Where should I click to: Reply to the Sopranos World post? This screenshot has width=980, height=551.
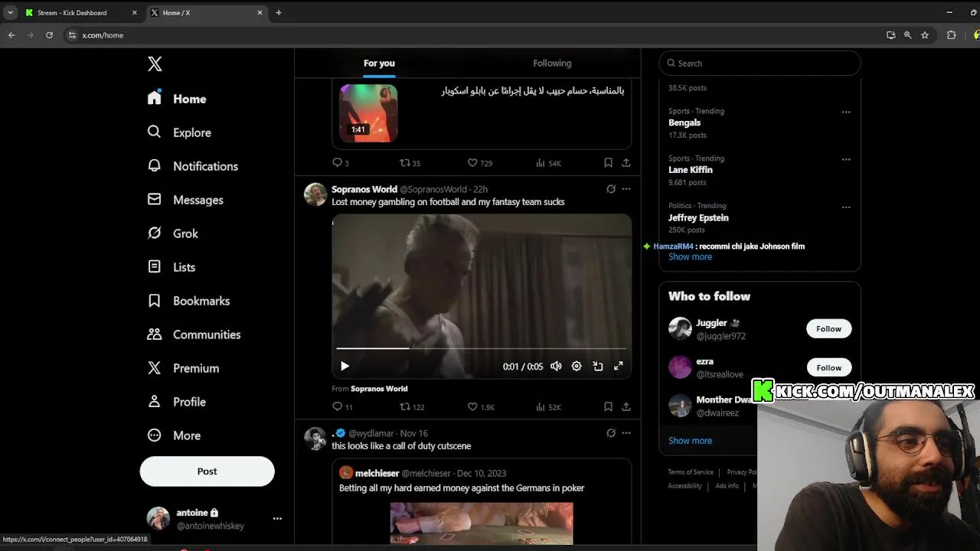(342, 407)
